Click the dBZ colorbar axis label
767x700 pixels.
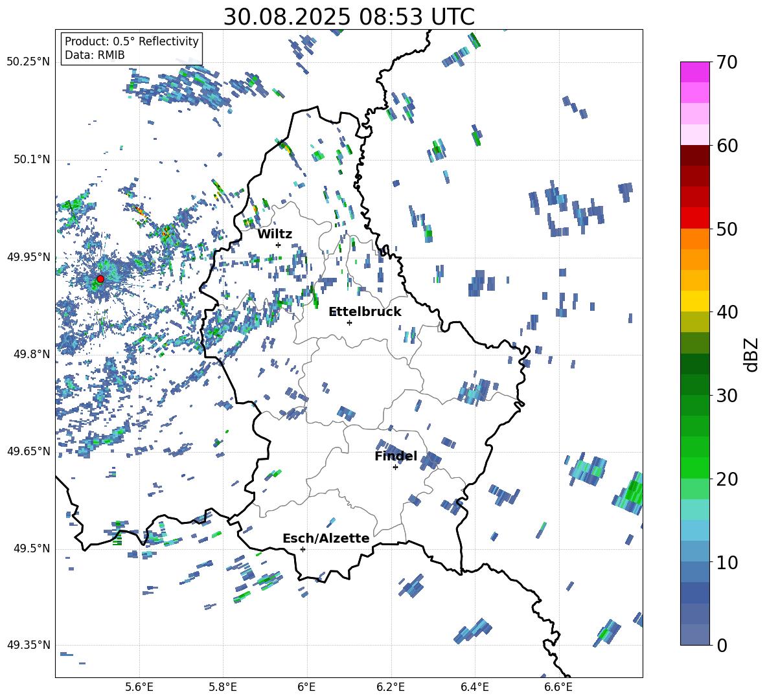(751, 354)
